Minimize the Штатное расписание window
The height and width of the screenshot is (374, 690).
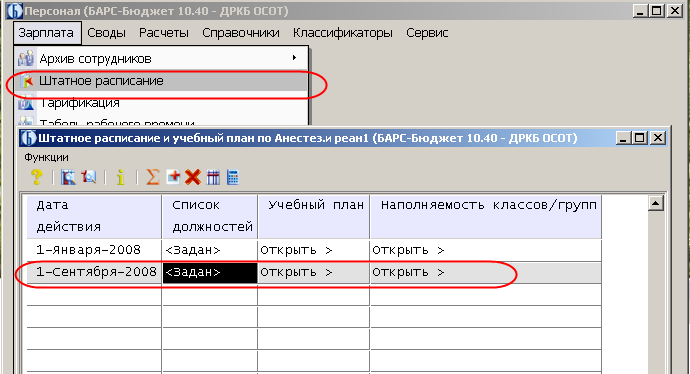pyautogui.click(x=623, y=138)
